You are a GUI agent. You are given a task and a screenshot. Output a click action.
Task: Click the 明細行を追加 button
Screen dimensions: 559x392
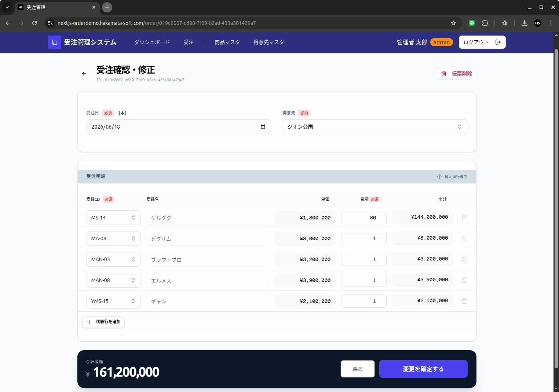tap(103, 322)
